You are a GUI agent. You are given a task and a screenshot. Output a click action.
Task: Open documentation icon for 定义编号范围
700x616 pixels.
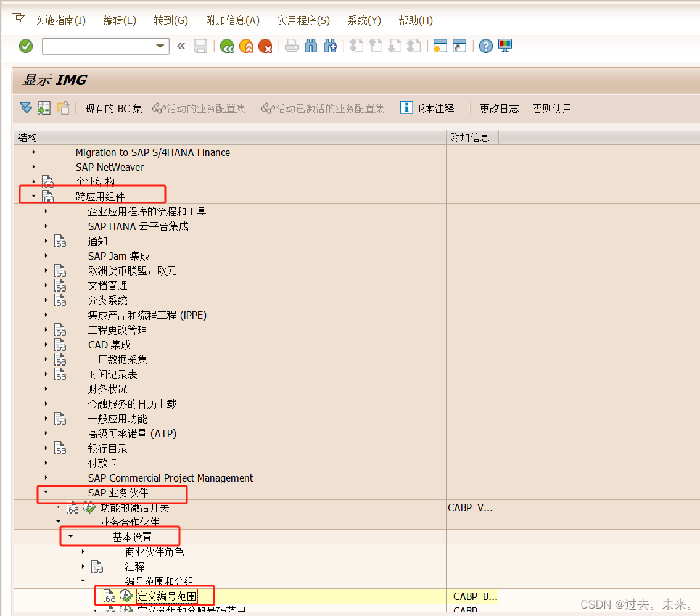[109, 596]
